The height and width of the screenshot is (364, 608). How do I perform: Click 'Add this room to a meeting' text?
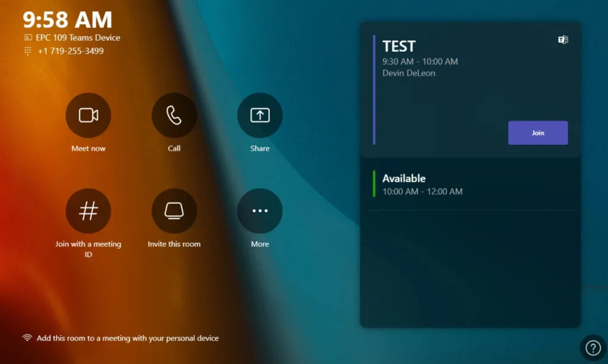pos(128,338)
